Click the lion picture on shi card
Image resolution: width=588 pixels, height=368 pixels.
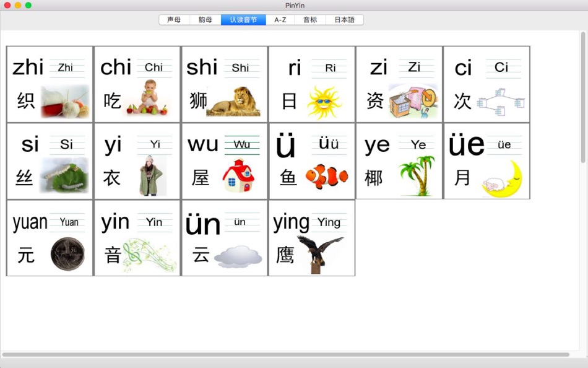[x=233, y=102]
